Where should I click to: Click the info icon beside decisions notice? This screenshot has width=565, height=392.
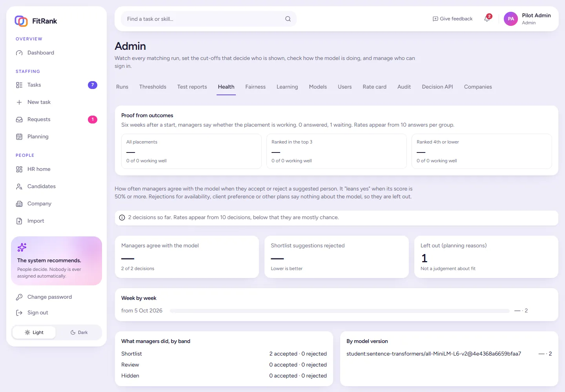click(x=122, y=218)
